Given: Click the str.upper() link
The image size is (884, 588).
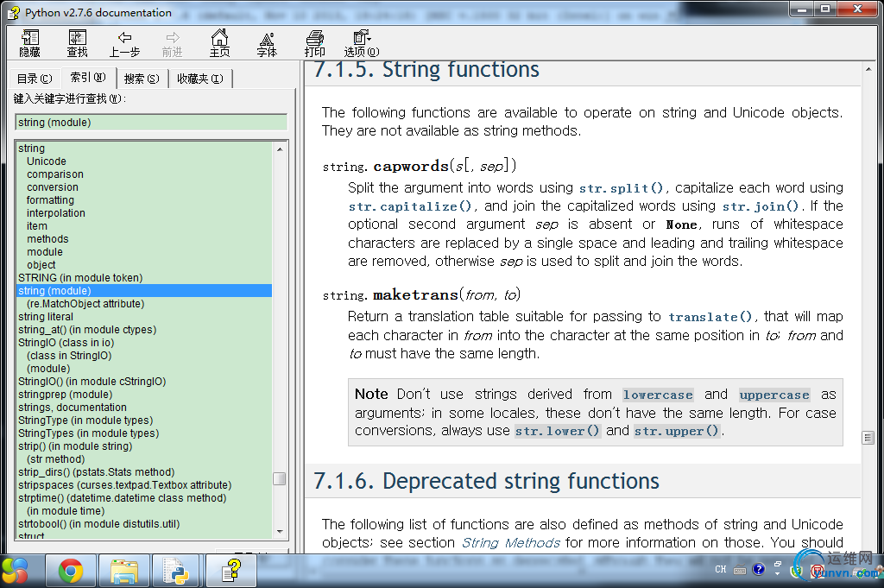Looking at the screenshot, I should [x=677, y=431].
